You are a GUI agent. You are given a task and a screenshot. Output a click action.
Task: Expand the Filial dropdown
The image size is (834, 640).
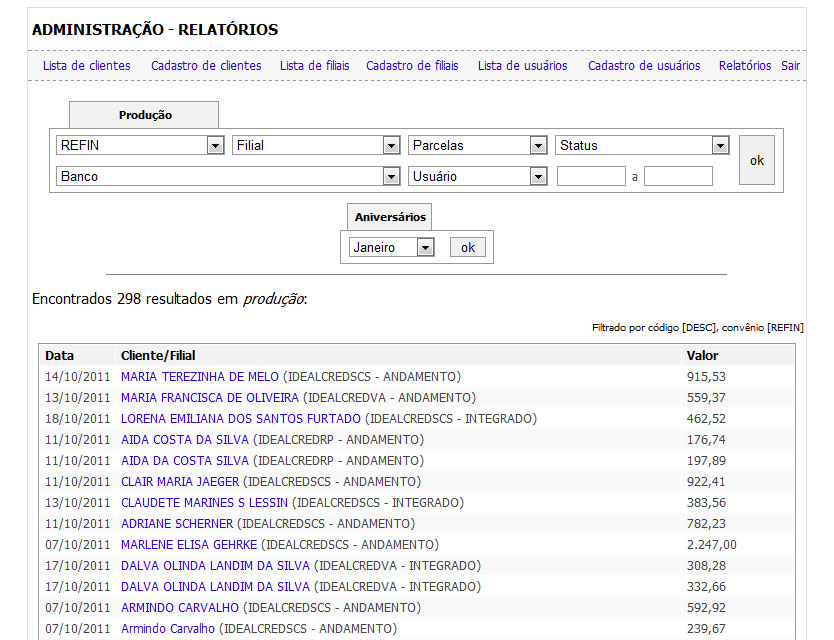(316, 146)
